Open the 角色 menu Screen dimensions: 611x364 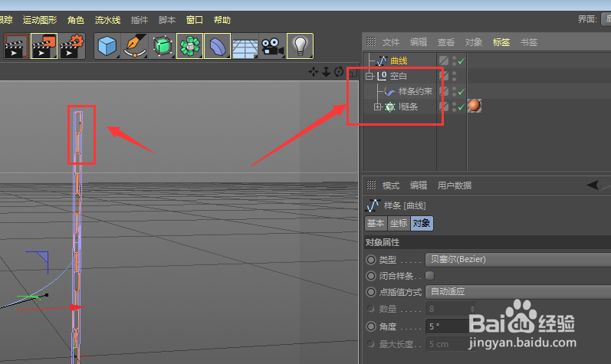coord(76,20)
